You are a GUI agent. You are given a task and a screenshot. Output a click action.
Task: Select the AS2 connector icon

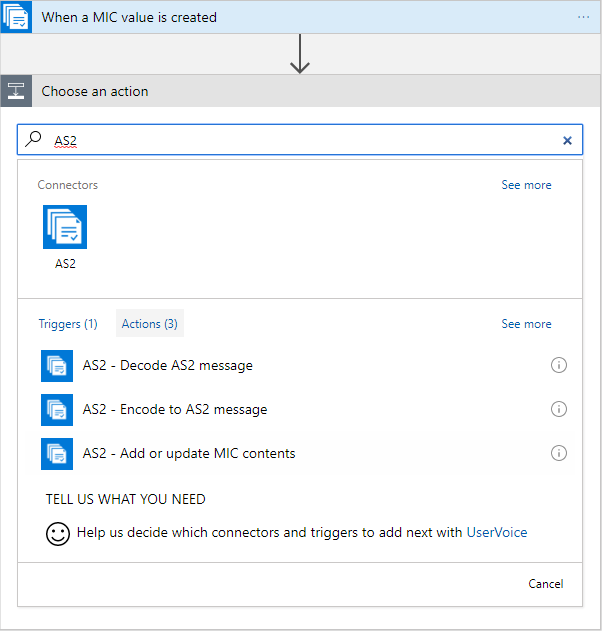[x=65, y=227]
